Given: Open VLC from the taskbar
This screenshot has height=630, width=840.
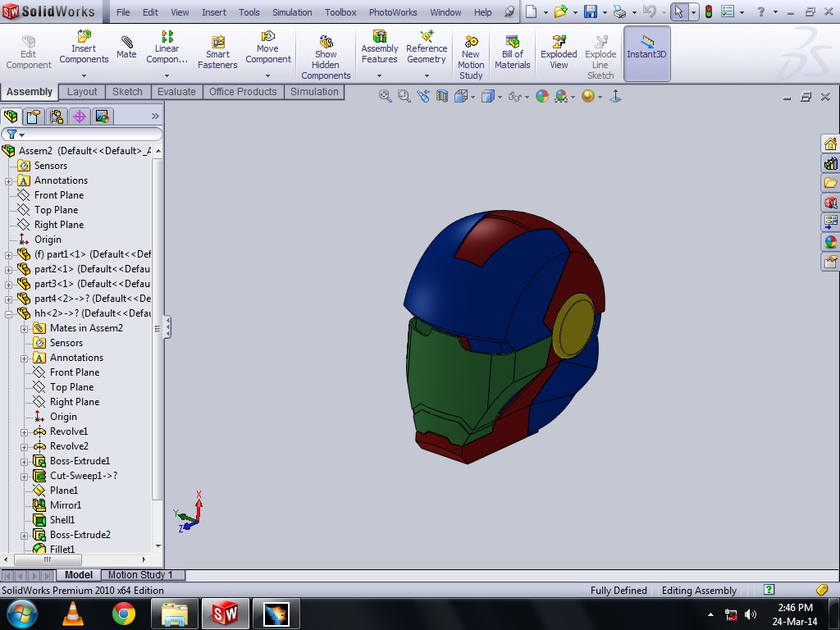Looking at the screenshot, I should [x=73, y=614].
